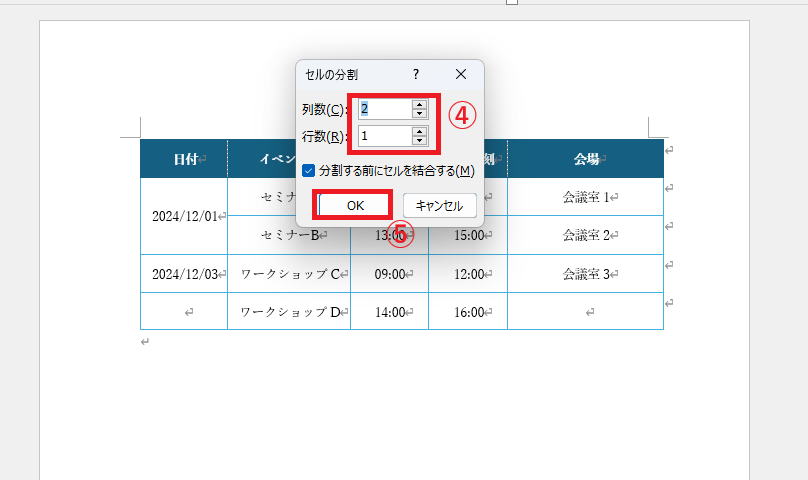Click the 14:00 cell

click(x=390, y=311)
